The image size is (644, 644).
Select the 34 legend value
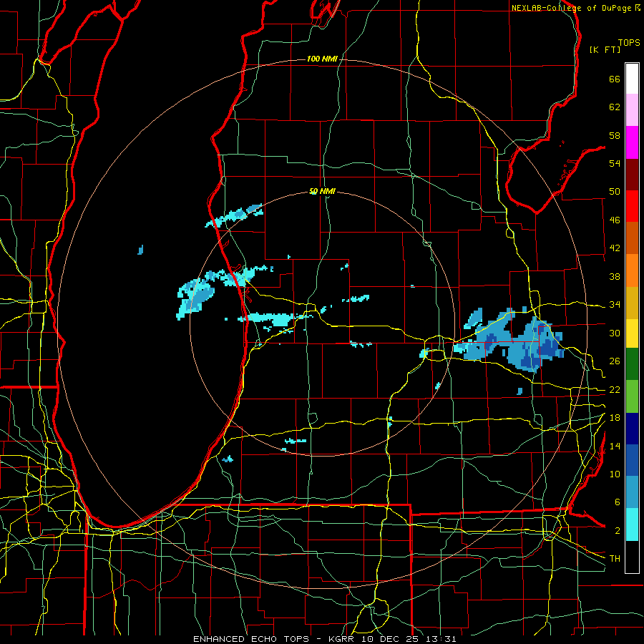pos(615,305)
